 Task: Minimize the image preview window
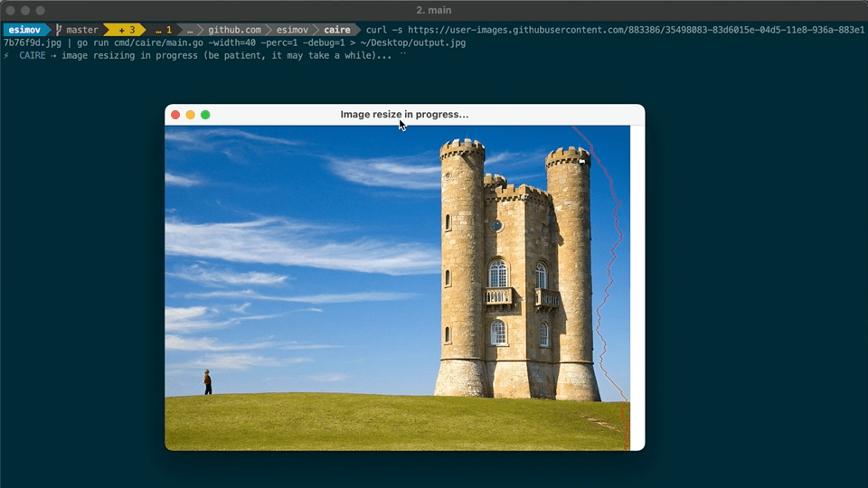190,115
